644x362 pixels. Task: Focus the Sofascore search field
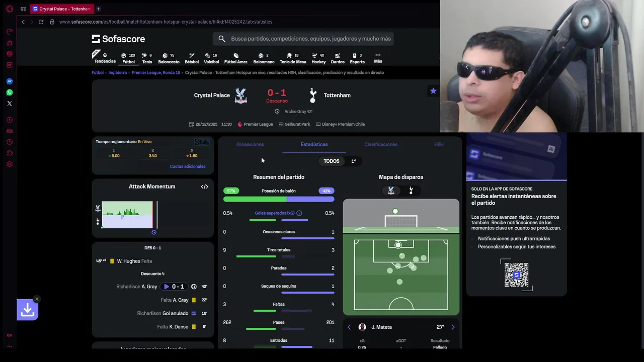pos(303,39)
